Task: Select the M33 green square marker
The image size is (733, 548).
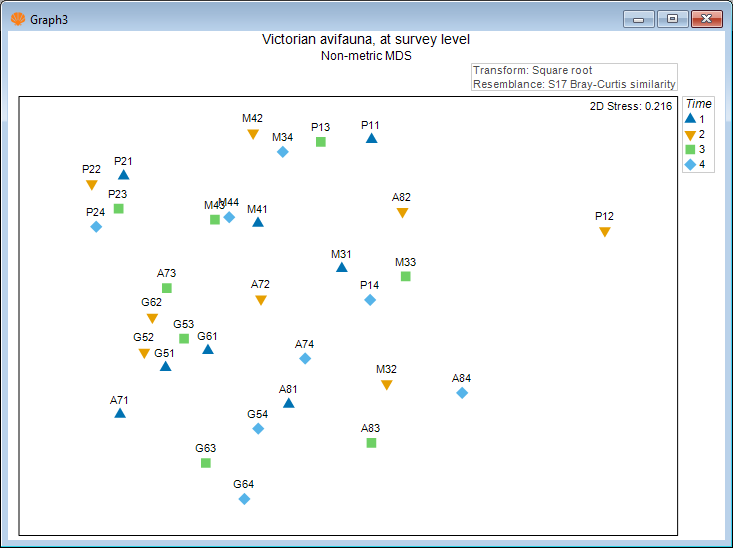Action: coord(405,276)
